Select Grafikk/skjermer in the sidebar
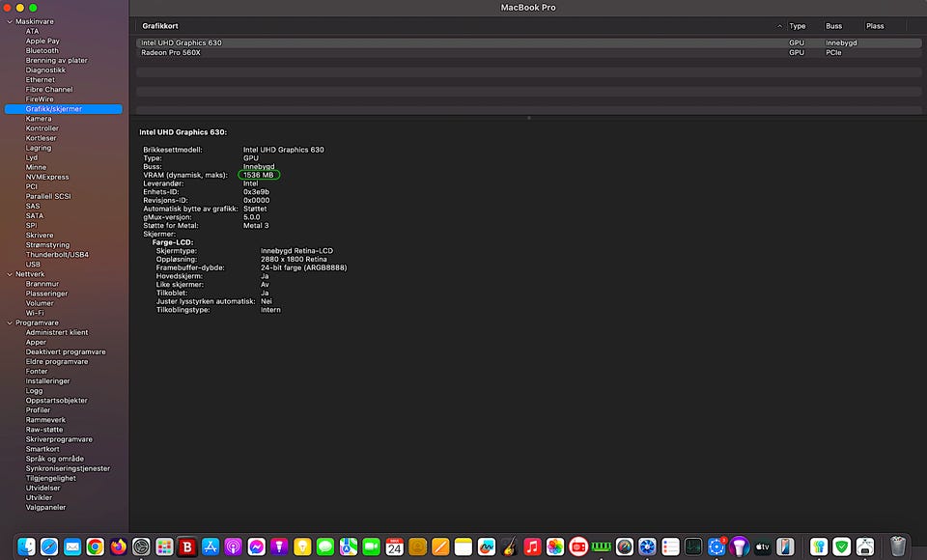927x560 pixels. tap(64, 109)
